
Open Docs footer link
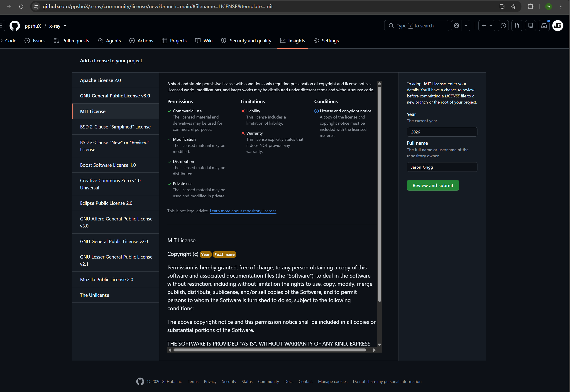coord(289,381)
